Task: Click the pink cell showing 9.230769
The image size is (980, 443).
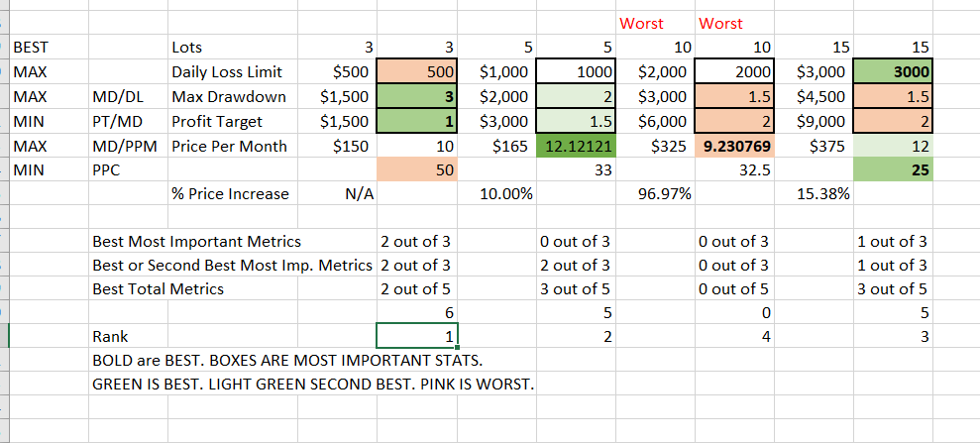Action: [x=734, y=147]
